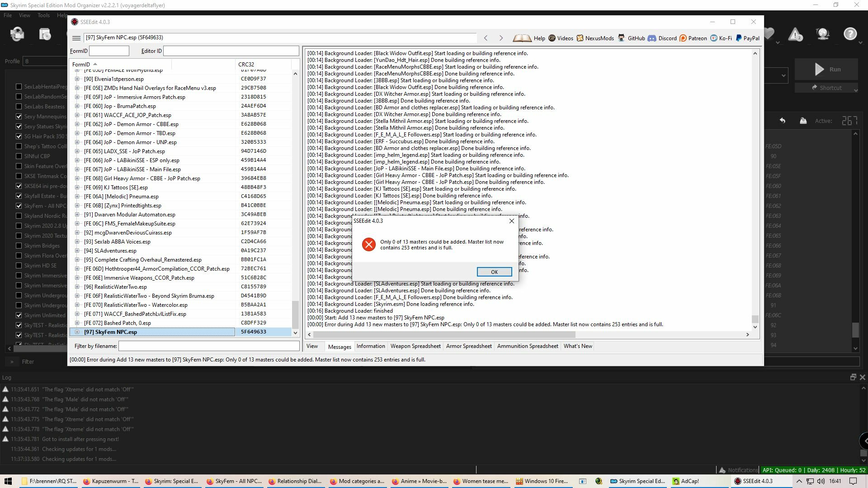Toggle the SKSE64 ini pre-download checkbox
This screenshot has height=488, width=868.
(x=19, y=186)
